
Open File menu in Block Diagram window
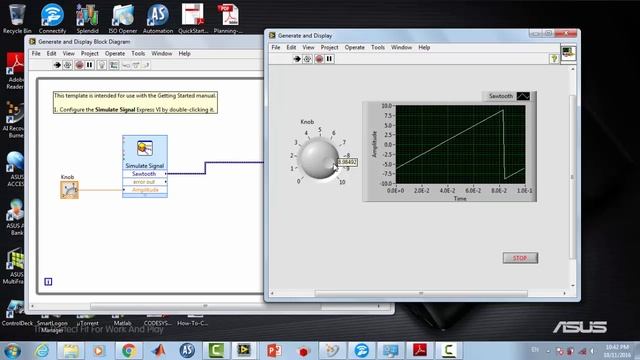(36, 53)
